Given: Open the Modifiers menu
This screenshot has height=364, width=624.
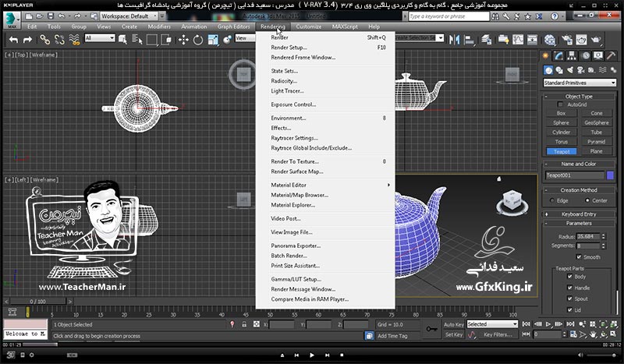Looking at the screenshot, I should click(159, 27).
